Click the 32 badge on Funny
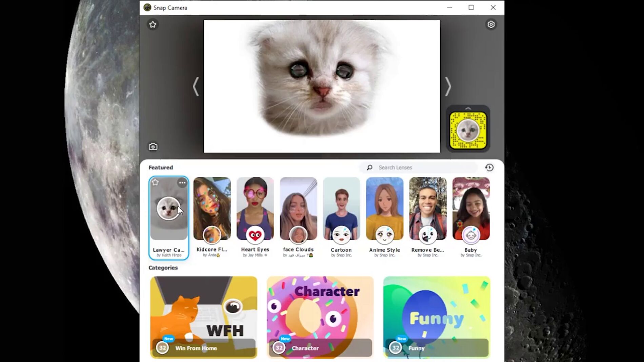 click(x=396, y=348)
